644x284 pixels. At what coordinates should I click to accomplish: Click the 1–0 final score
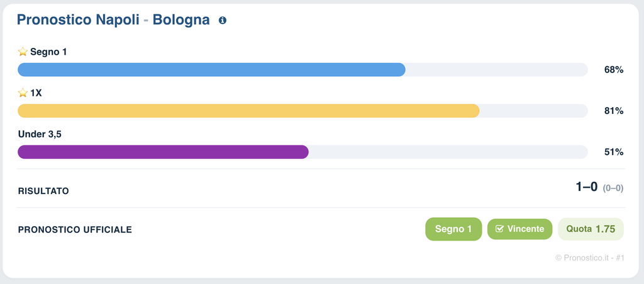(587, 187)
